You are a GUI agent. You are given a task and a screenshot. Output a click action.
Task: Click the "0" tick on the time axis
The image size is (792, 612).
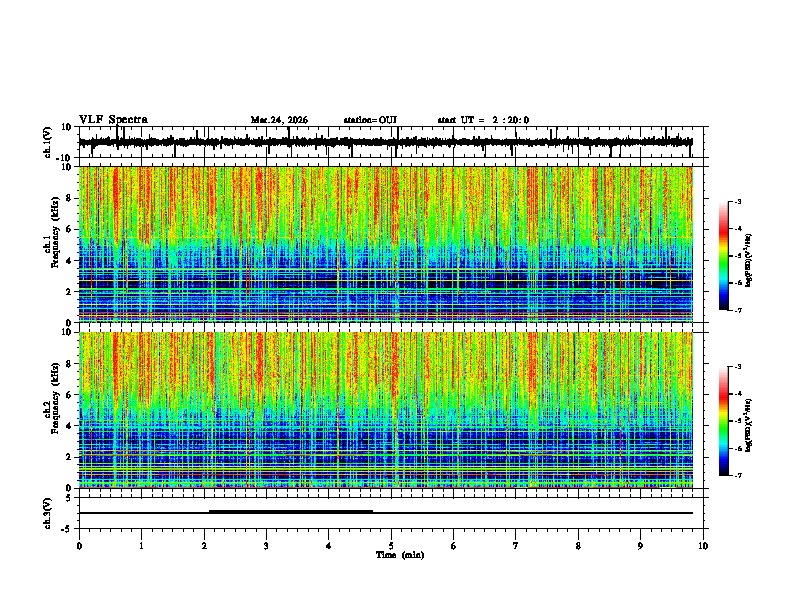(79, 546)
